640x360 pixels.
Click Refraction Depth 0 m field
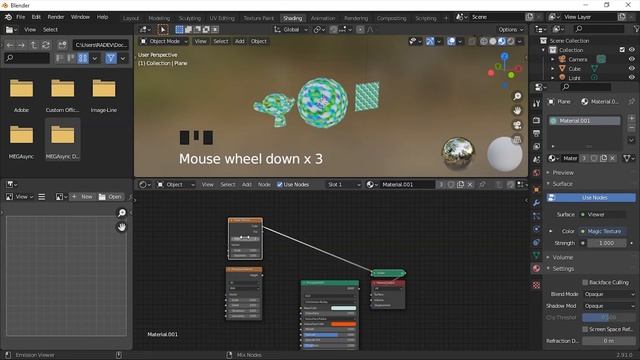(x=609, y=341)
